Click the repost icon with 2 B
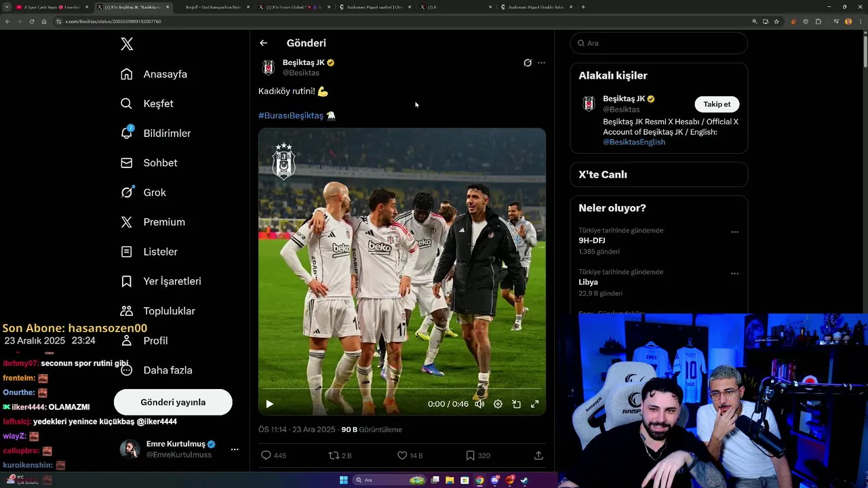 click(x=340, y=455)
